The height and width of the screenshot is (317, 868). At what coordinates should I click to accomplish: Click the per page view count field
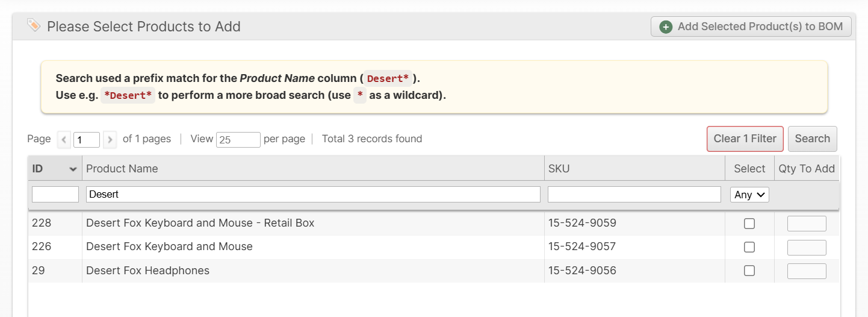[x=238, y=140]
